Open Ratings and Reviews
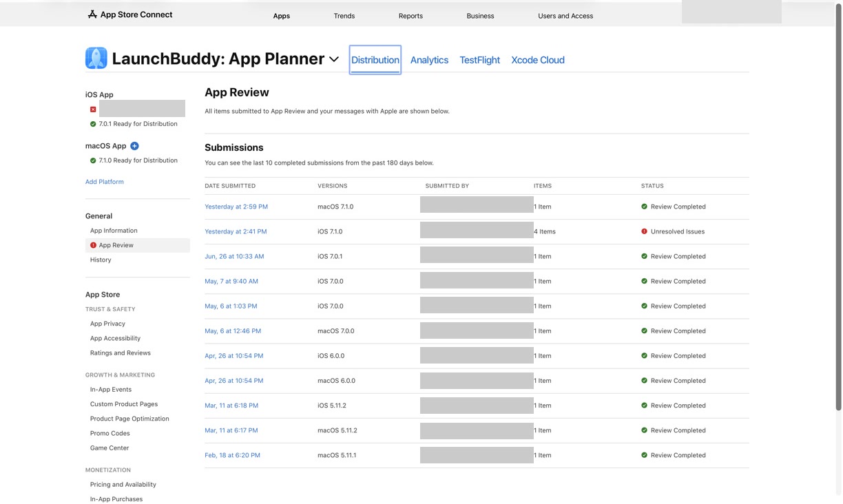Viewport: 843px width, 504px height. [121, 353]
